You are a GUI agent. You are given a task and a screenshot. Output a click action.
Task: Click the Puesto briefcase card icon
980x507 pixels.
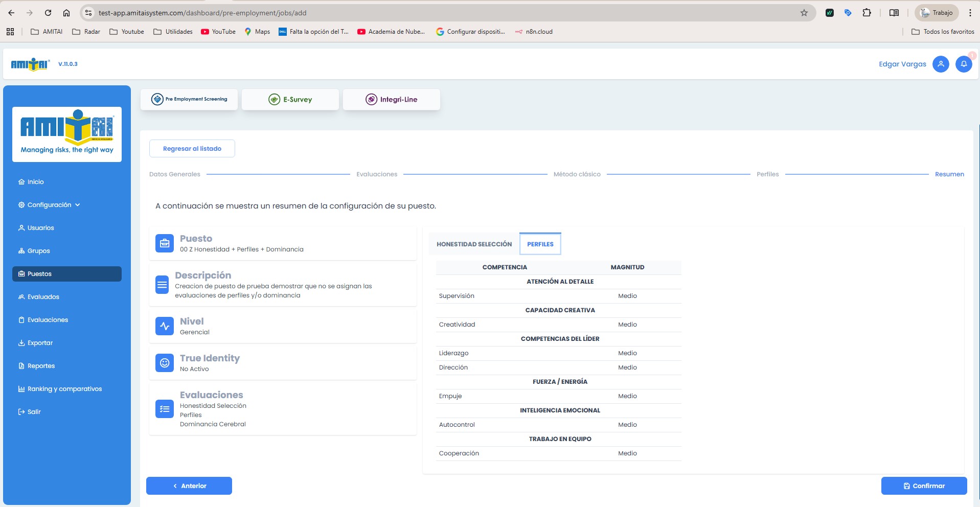(165, 244)
